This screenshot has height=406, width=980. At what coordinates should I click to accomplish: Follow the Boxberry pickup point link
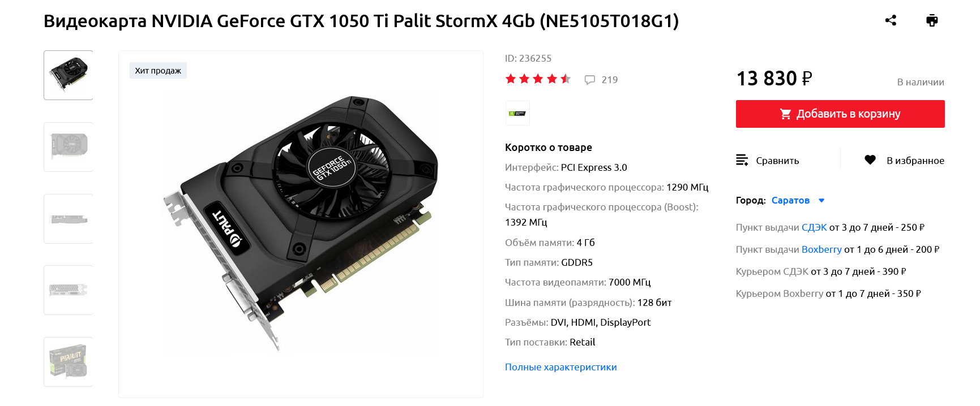(x=821, y=249)
